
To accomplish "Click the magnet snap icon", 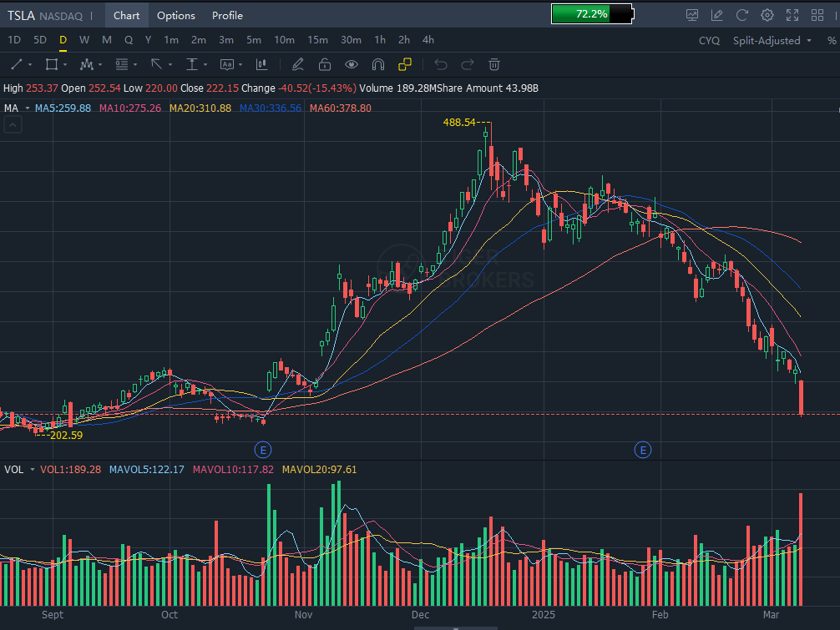I will [x=377, y=64].
